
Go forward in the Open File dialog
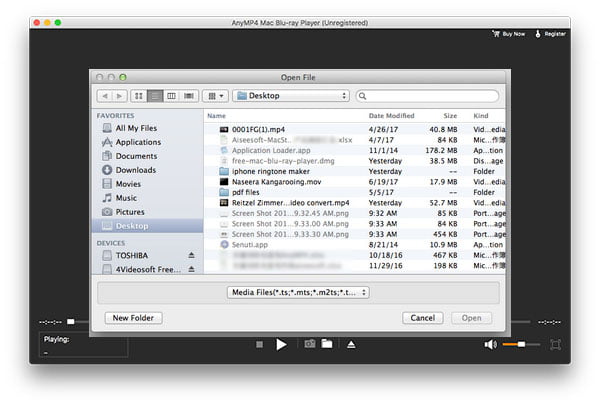(x=119, y=96)
